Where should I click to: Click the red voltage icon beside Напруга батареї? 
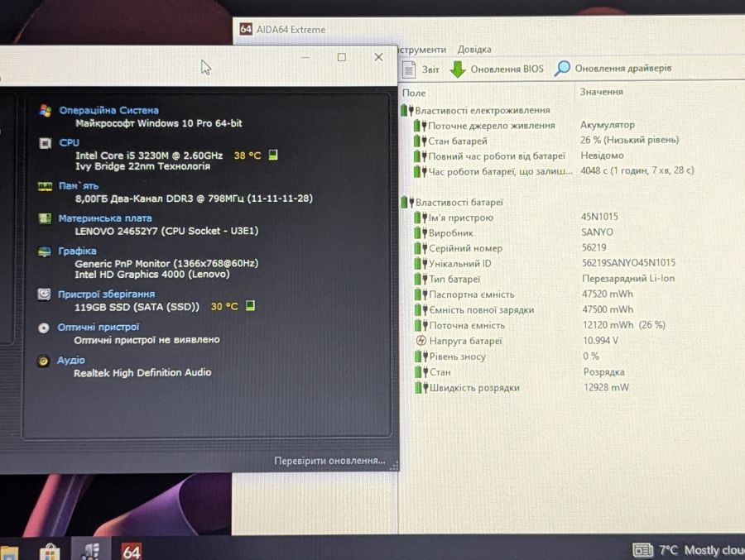coord(421,341)
